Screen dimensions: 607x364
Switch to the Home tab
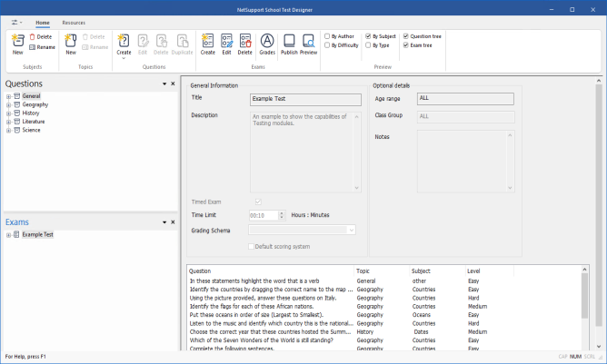click(43, 23)
